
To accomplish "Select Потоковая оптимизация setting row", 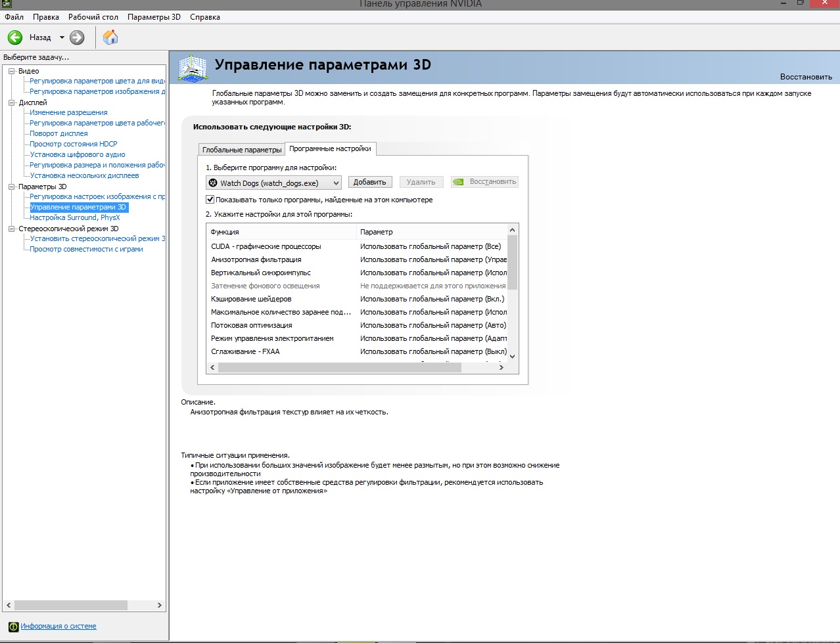I will [x=358, y=326].
